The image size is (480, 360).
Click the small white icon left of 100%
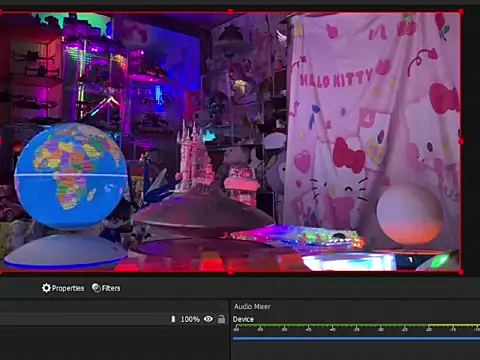(x=173, y=319)
